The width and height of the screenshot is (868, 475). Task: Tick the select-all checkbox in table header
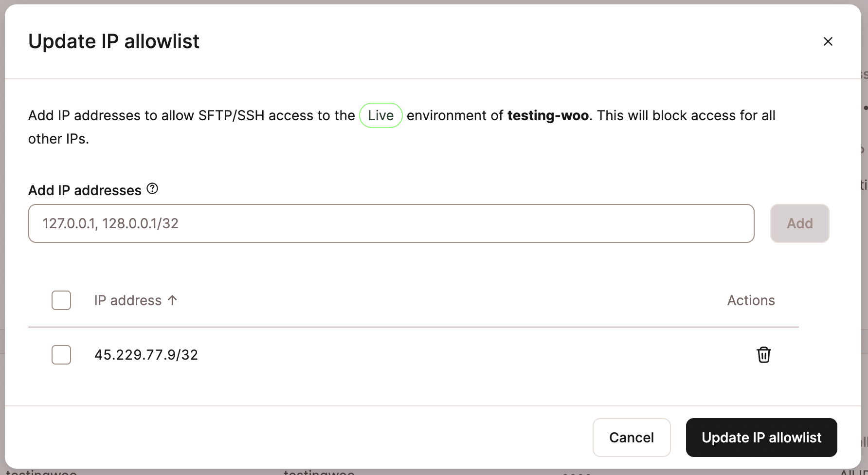point(61,300)
